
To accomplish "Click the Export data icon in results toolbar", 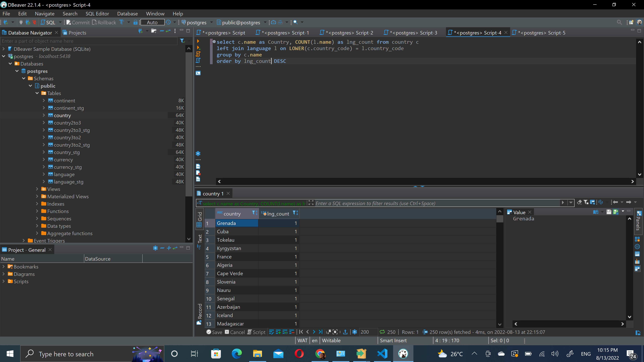I will pyautogui.click(x=345, y=332).
